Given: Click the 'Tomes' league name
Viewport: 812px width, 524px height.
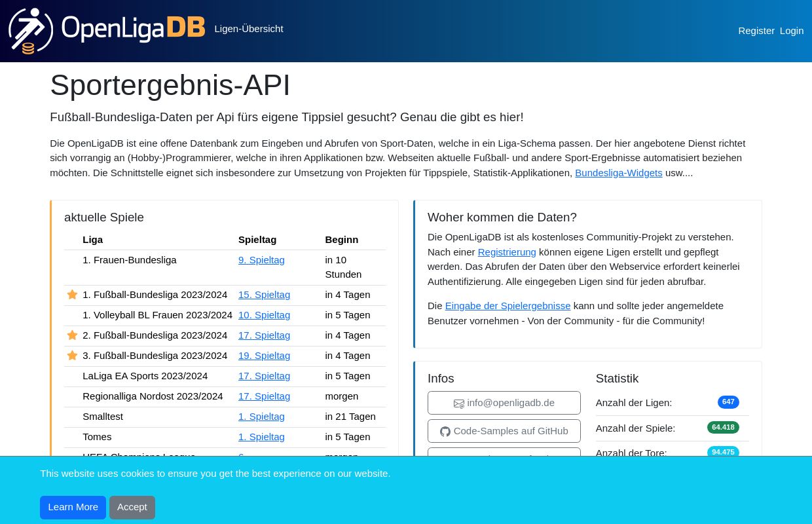Looking at the screenshot, I should pyautogui.click(x=97, y=437).
